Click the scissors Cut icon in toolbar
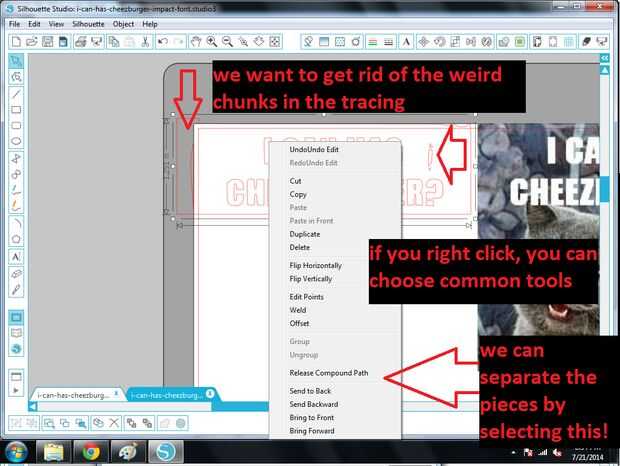This screenshot has height=466, width=620. (x=146, y=42)
